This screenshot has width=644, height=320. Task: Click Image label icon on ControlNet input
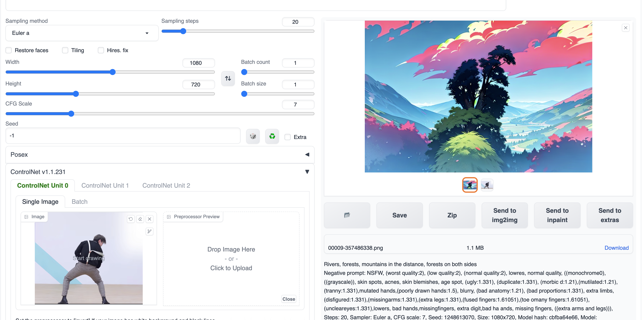tap(26, 217)
